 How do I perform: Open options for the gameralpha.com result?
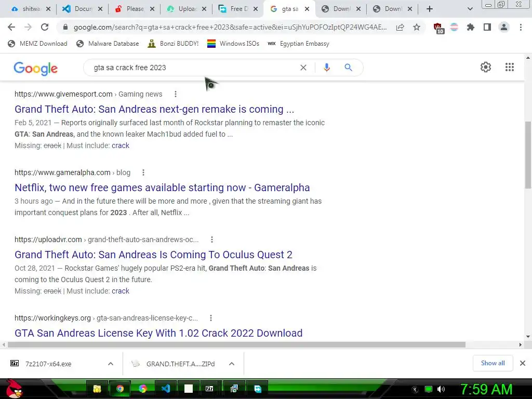pyautogui.click(x=143, y=172)
